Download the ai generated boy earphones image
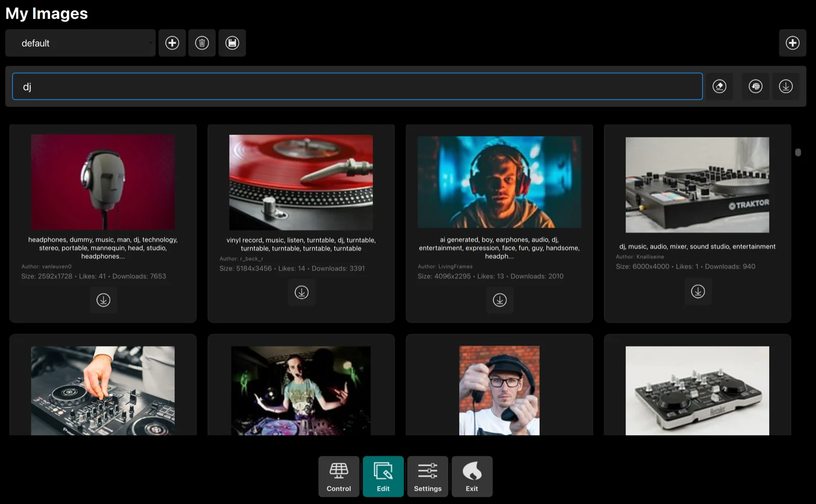Image resolution: width=816 pixels, height=504 pixels. 500,300
